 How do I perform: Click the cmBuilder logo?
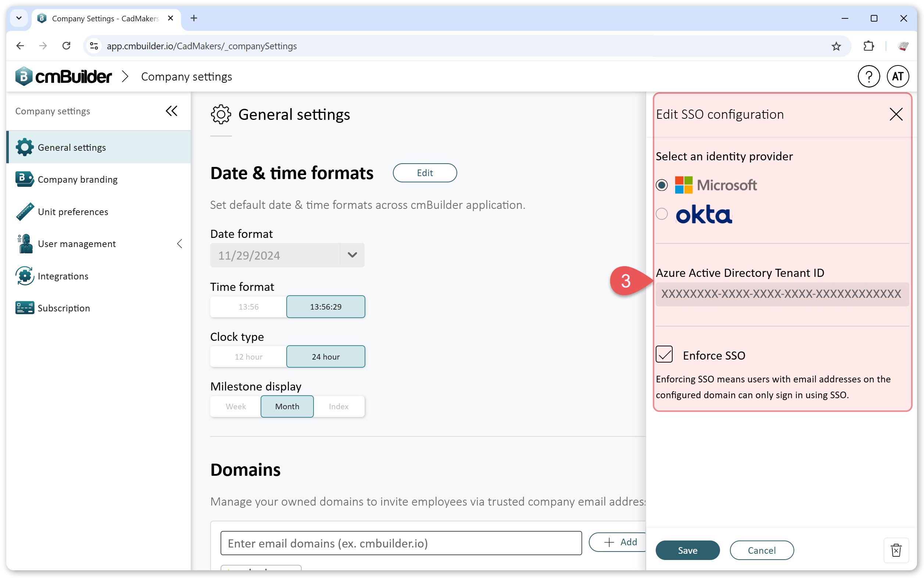pyautogui.click(x=64, y=76)
